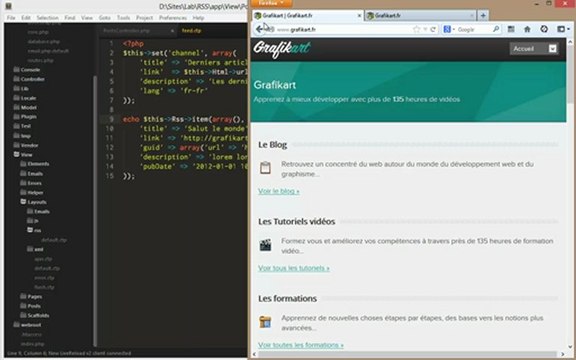Switch to second Grafikart.fr tab
The height and width of the screenshot is (360, 576).
click(420, 15)
